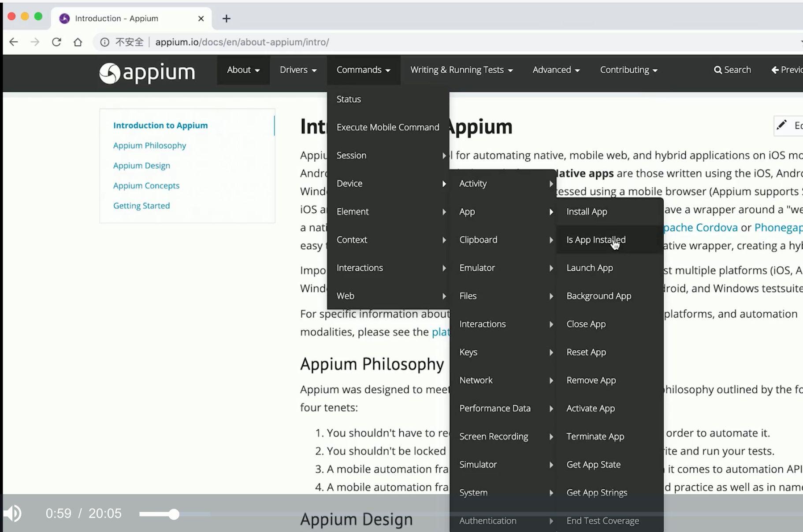The width and height of the screenshot is (803, 532).
Task: Expand Interactions under the Device submenu
Action: [503, 324]
